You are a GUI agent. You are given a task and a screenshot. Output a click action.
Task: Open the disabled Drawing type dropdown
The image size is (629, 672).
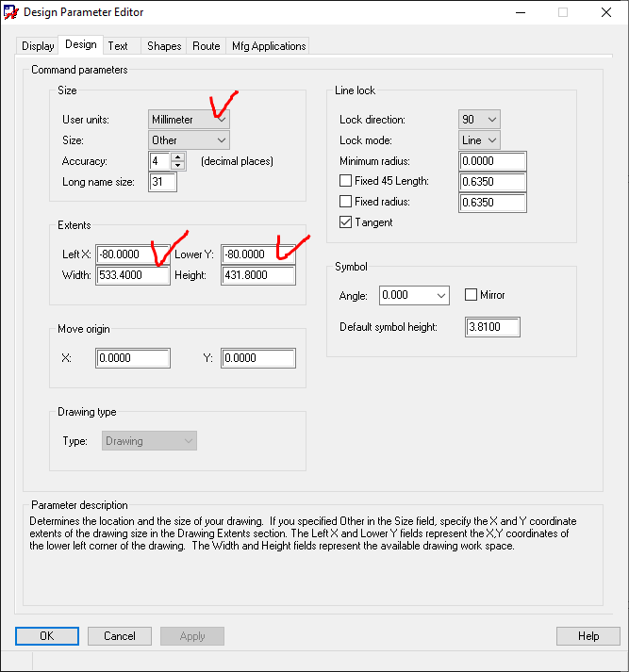click(149, 440)
